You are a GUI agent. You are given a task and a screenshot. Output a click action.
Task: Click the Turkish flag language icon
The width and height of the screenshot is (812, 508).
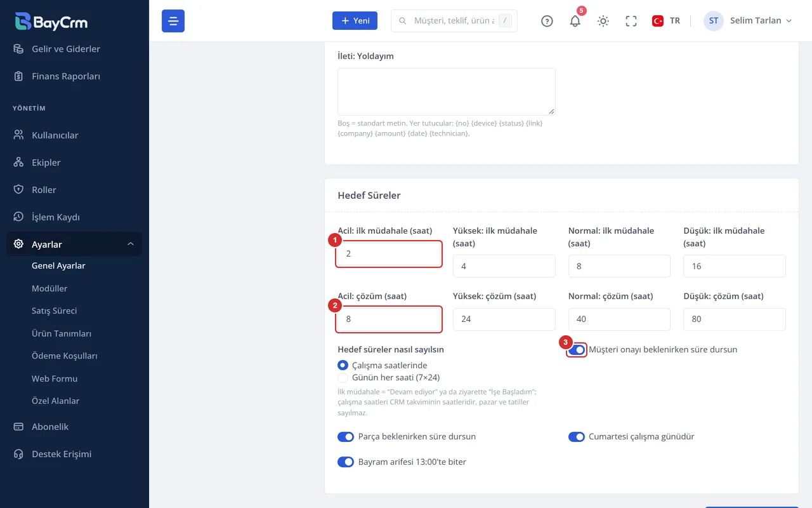[658, 21]
